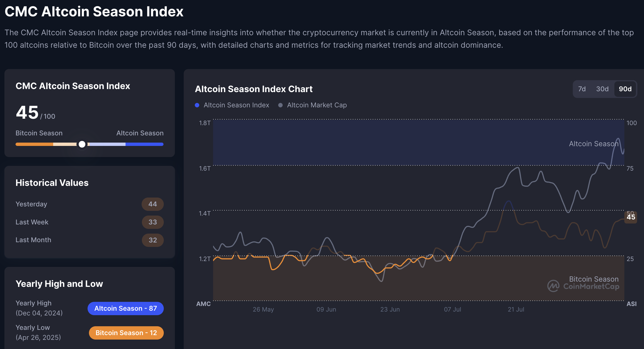Click the season index slider knob
Screen dimensions: 644x349
coord(82,144)
